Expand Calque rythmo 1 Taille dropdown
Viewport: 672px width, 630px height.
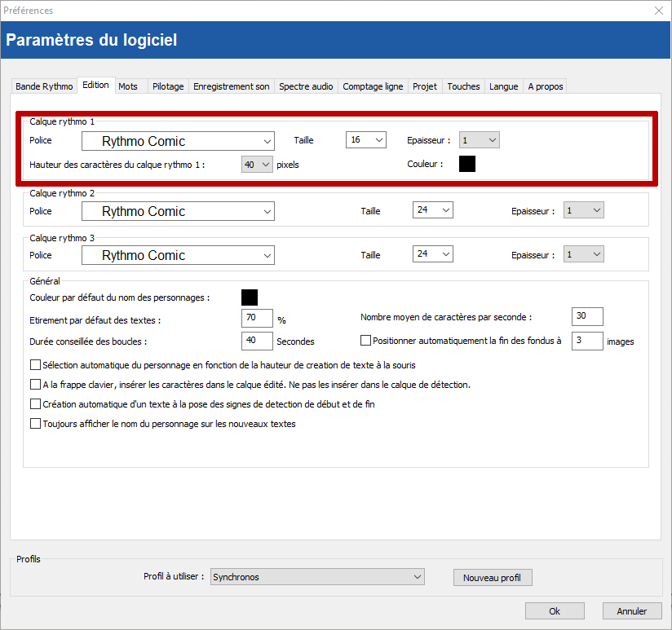pyautogui.click(x=365, y=140)
